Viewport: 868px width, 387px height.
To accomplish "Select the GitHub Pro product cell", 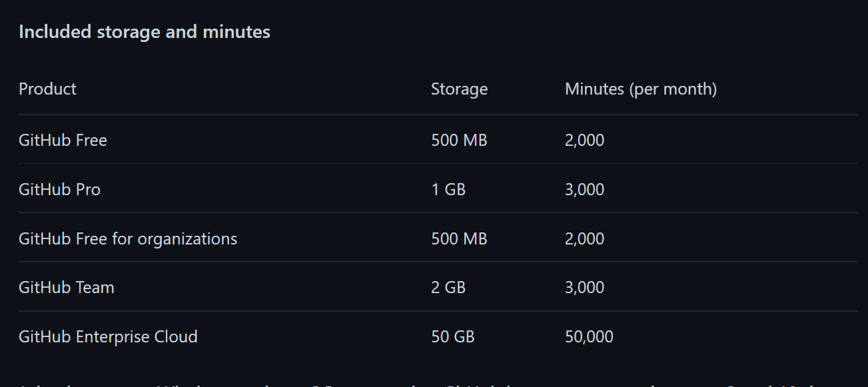I will click(59, 190).
